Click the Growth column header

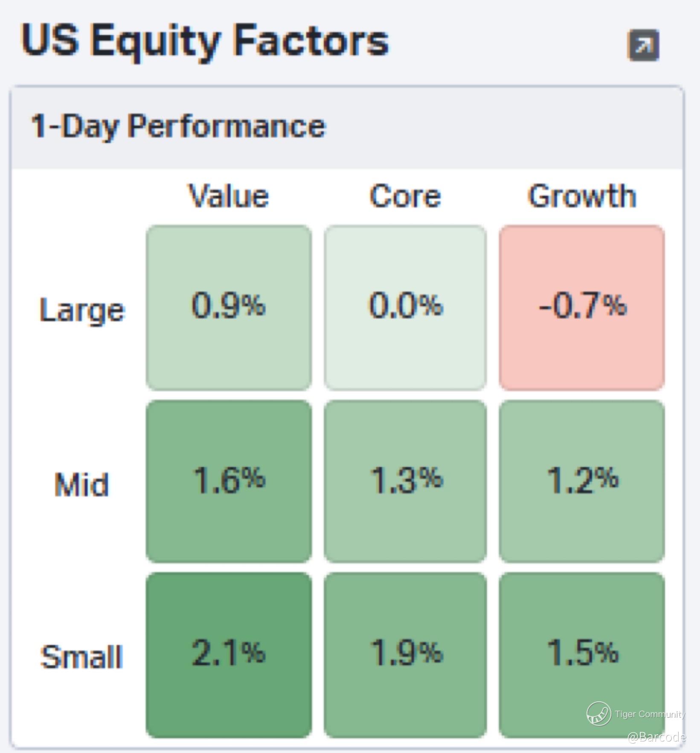pyautogui.click(x=582, y=196)
